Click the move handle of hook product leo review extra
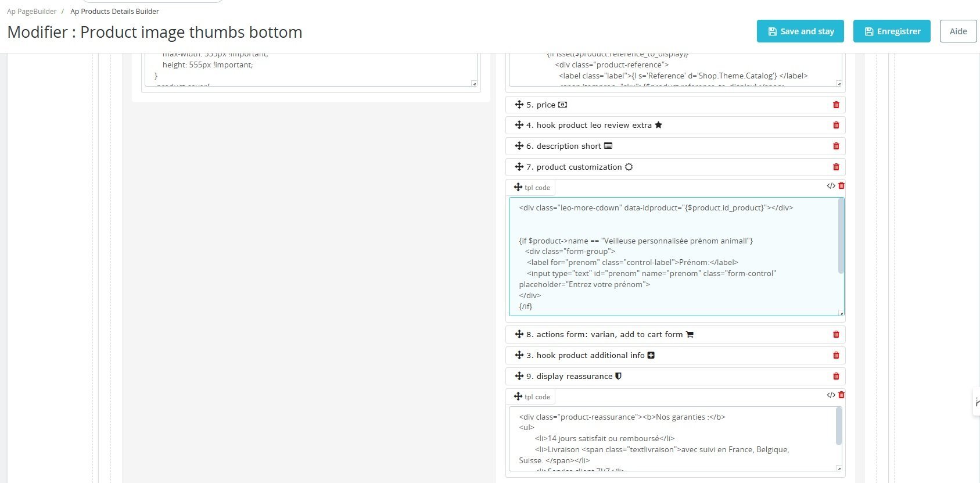980x483 pixels. tap(519, 125)
